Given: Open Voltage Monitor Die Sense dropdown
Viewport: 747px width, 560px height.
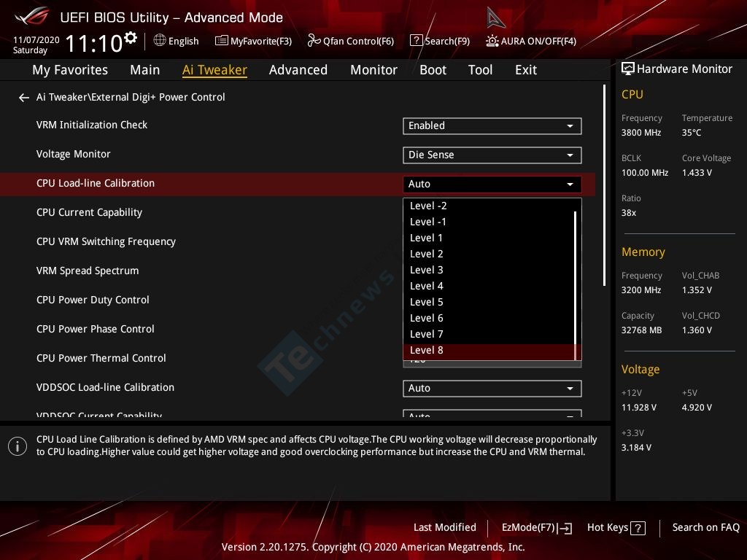Looking at the screenshot, I should [x=492, y=155].
